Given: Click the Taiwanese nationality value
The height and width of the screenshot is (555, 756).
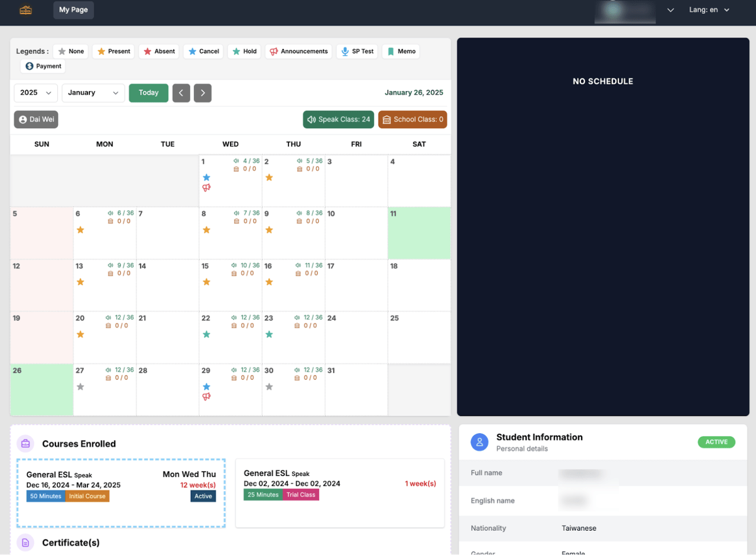Looking at the screenshot, I should pyautogui.click(x=579, y=528).
